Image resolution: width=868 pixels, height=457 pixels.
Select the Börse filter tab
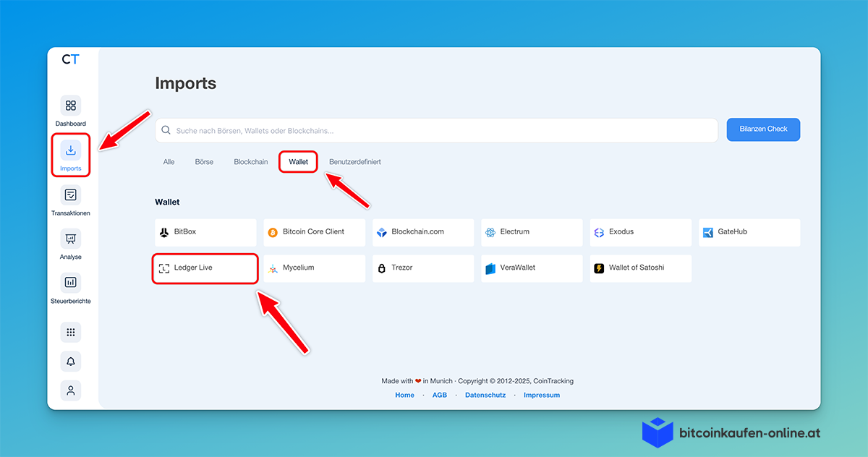click(204, 162)
